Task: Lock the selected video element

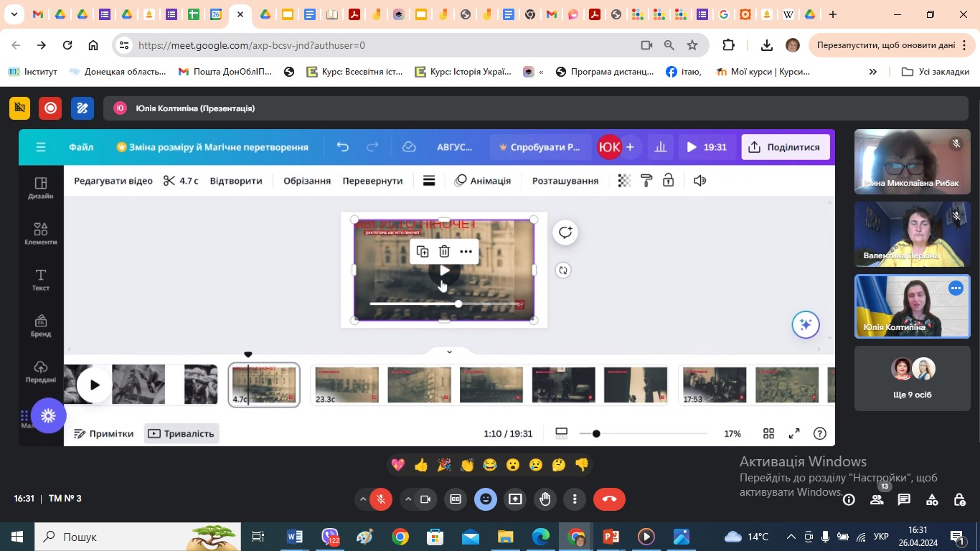Action: [668, 181]
